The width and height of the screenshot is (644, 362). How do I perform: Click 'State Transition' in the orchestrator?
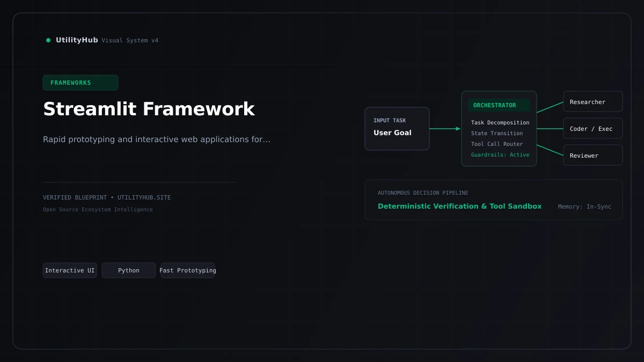pyautogui.click(x=497, y=134)
